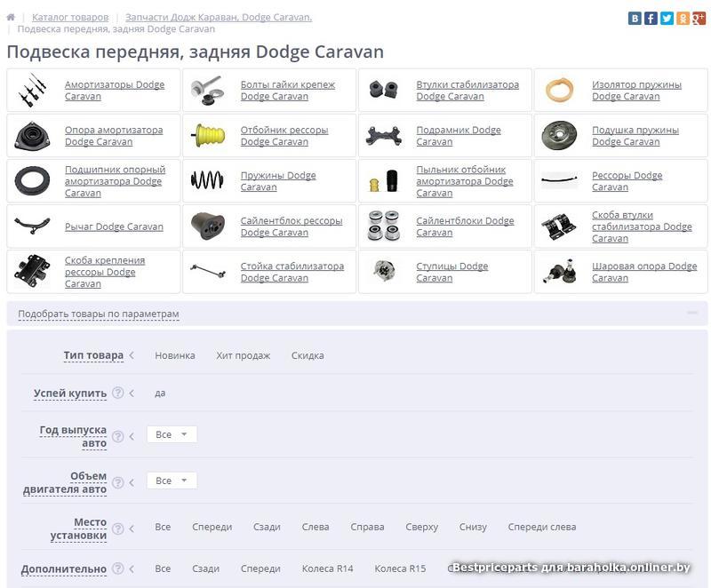Collapse the Год выпуска авто filter chevron
The width and height of the screenshot is (711, 588).
(x=132, y=436)
